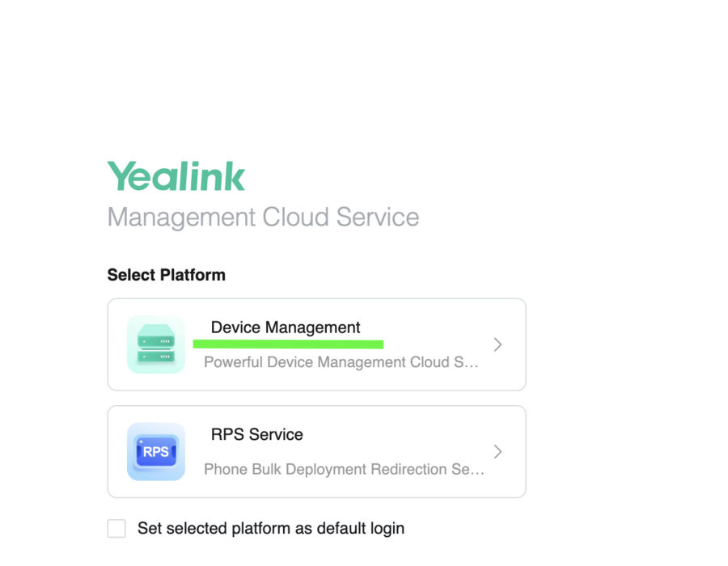Click the teal server stack icon
This screenshot has width=728, height=566.
coord(156,344)
